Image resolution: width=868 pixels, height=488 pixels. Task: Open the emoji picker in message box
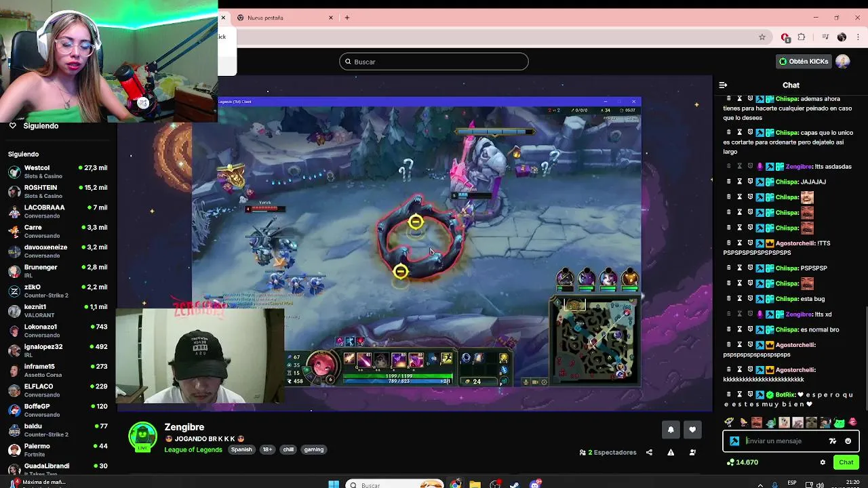click(848, 441)
